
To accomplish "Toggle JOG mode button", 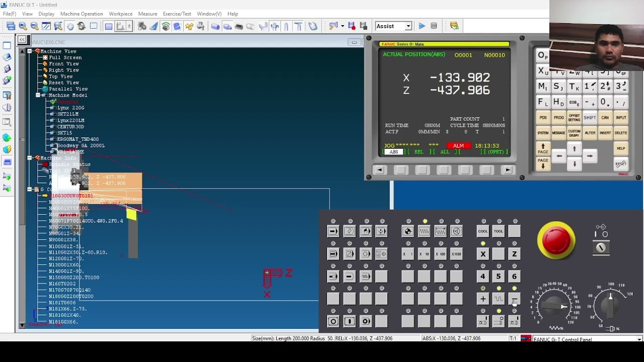I will click(x=424, y=231).
